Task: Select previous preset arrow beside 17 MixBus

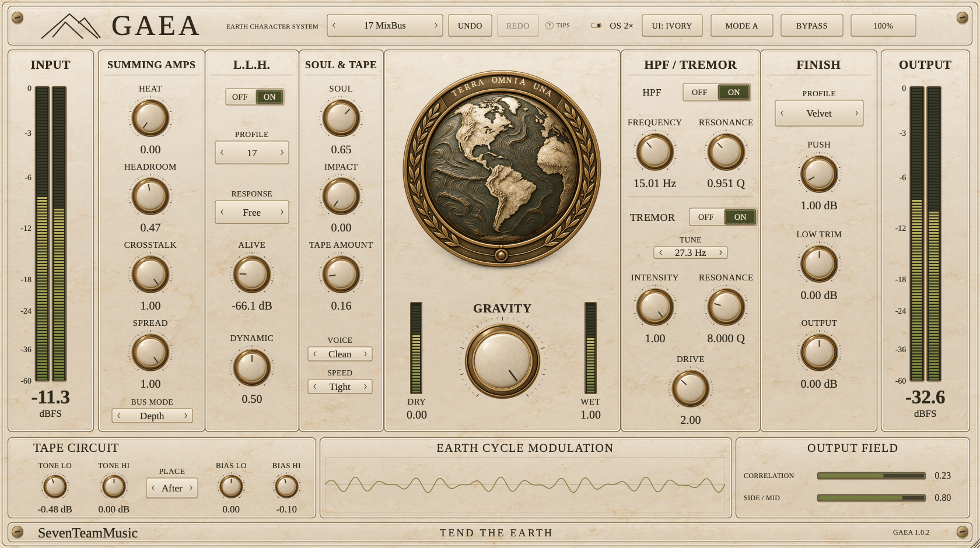Action: coord(334,26)
